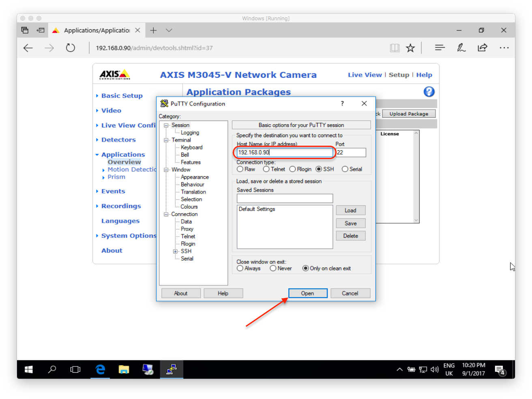Viewport: 532px width, 399px height.
Task: Open the Live View link
Action: (365, 75)
